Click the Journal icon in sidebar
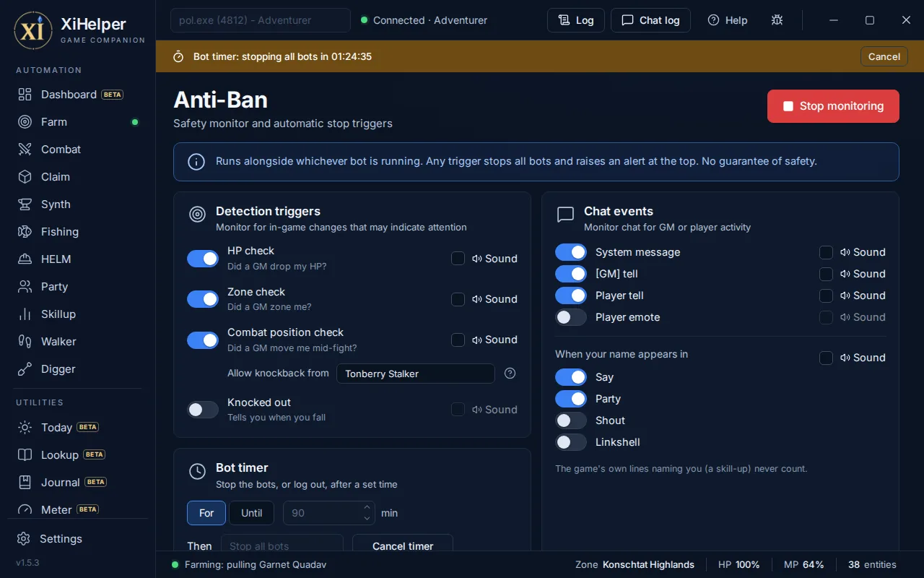 (x=25, y=483)
